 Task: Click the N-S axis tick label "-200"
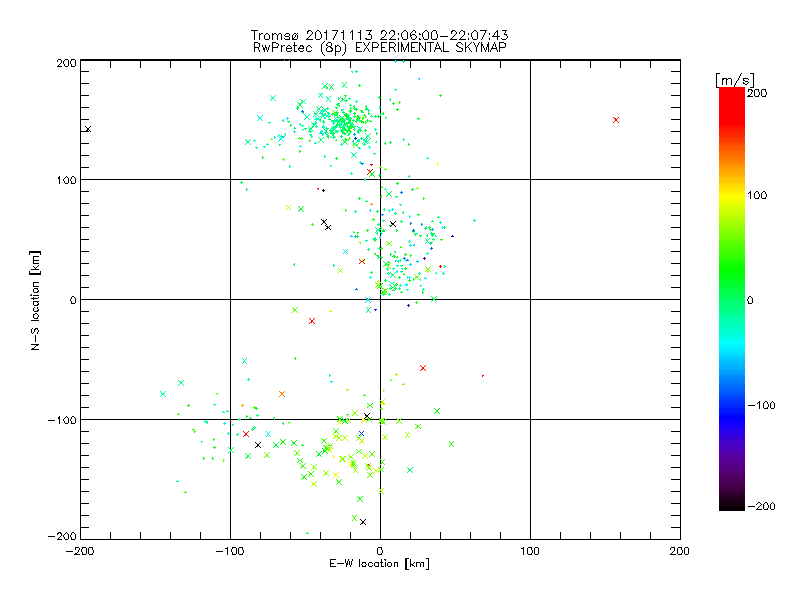point(62,537)
